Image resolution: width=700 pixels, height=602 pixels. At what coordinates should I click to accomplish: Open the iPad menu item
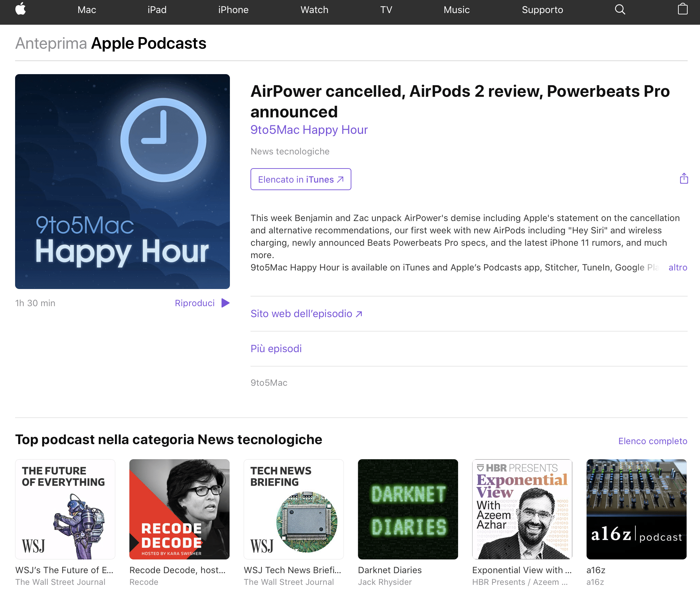(x=157, y=10)
